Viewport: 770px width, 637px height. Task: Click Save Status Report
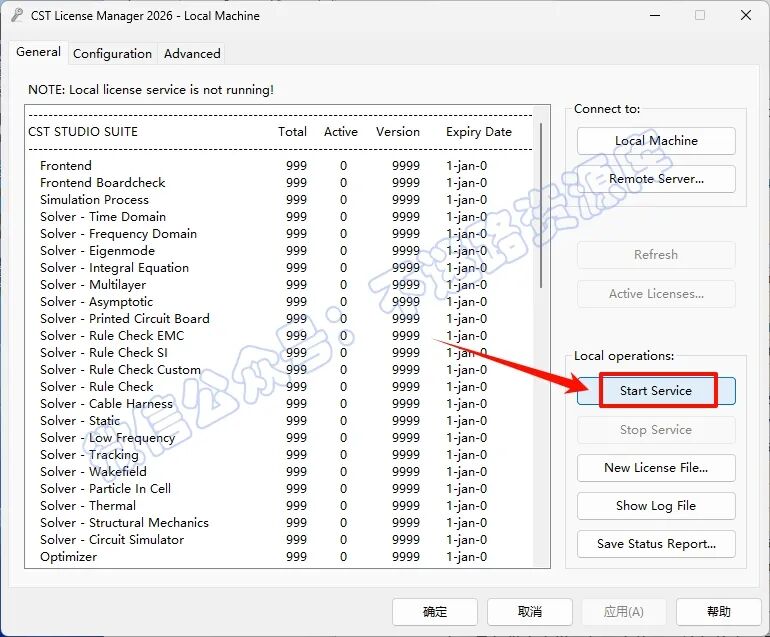656,544
